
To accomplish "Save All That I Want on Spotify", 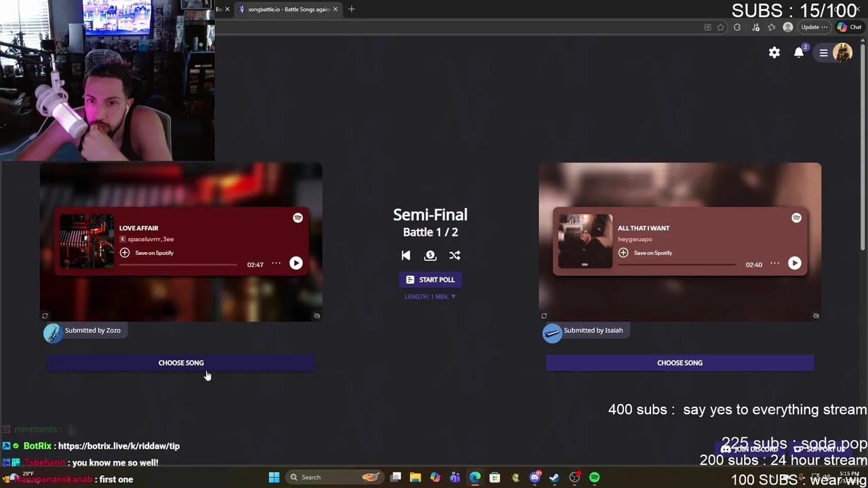I will (646, 253).
